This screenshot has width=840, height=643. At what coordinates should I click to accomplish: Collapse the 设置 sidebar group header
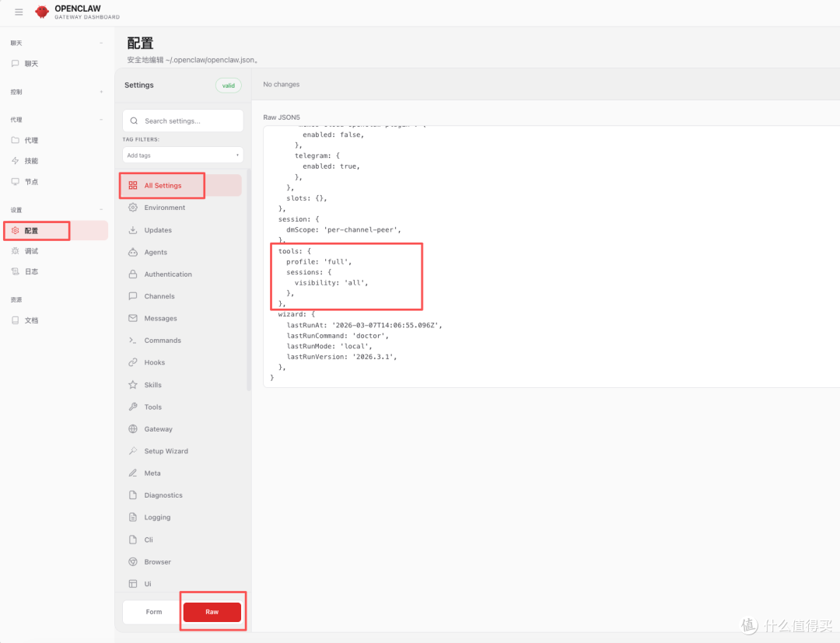56,210
